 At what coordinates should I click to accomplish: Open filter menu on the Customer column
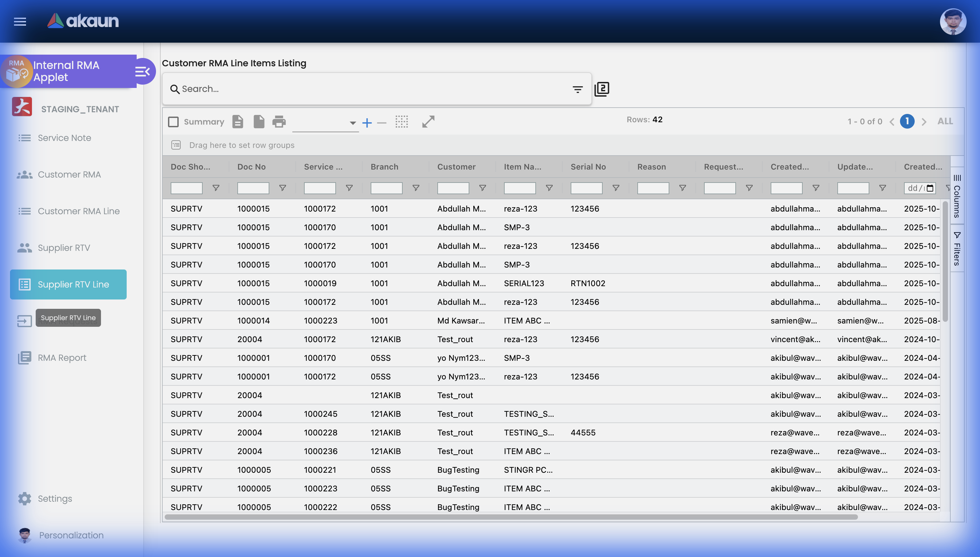tap(483, 188)
